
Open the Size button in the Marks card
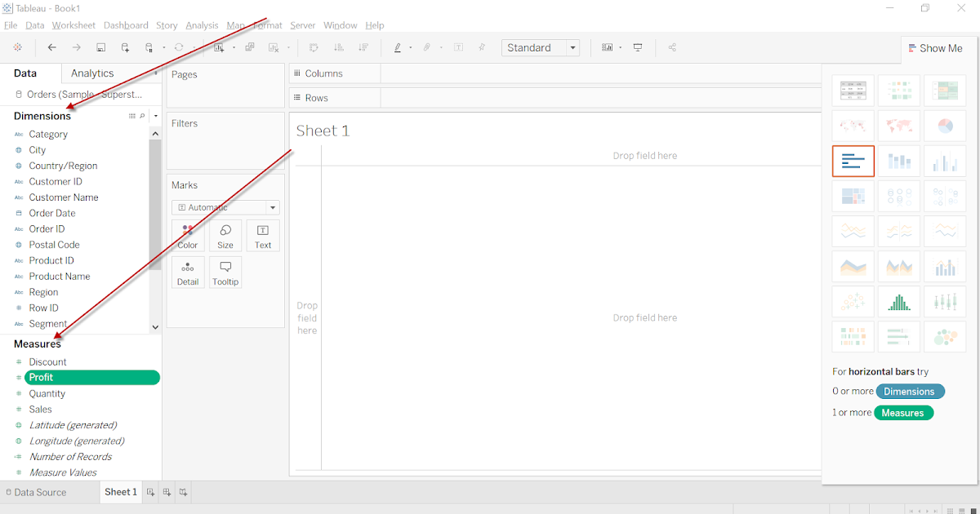coord(225,236)
